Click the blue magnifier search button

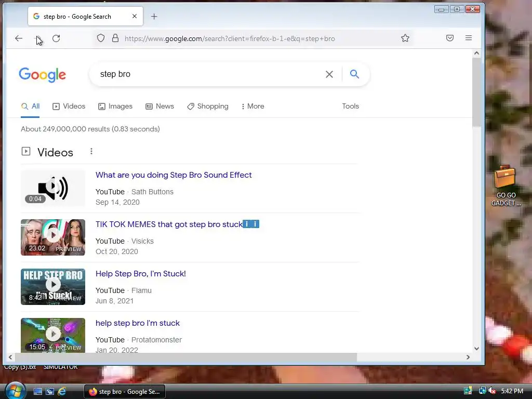(x=354, y=74)
